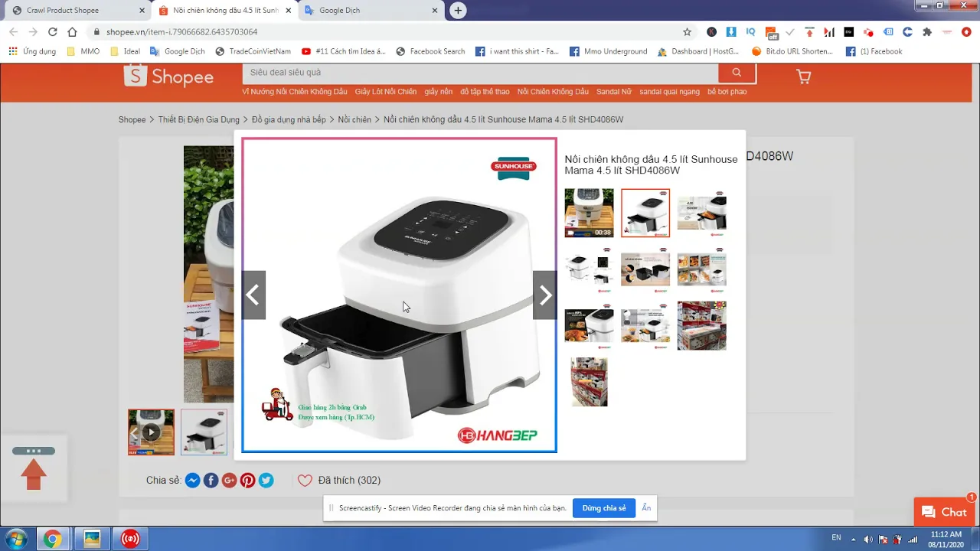
Task: Click the orange search magnifier button
Action: tap(737, 73)
